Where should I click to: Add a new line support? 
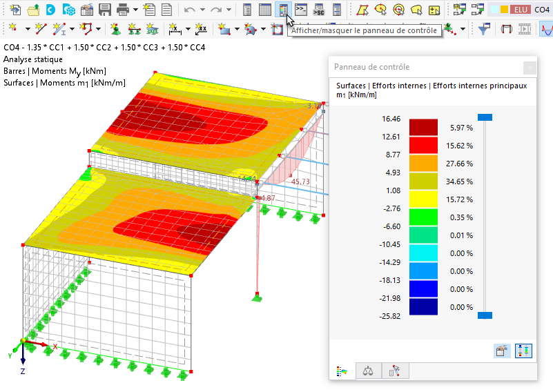(x=134, y=29)
